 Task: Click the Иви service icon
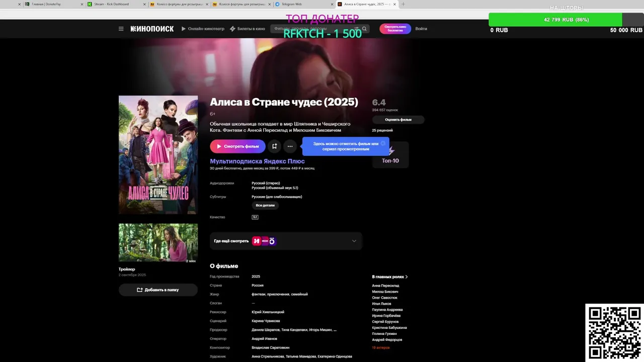click(x=257, y=241)
